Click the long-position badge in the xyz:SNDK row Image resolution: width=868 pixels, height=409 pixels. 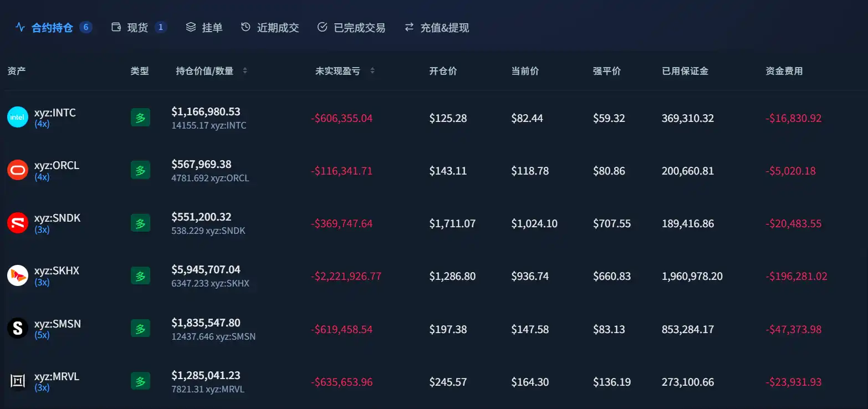140,223
